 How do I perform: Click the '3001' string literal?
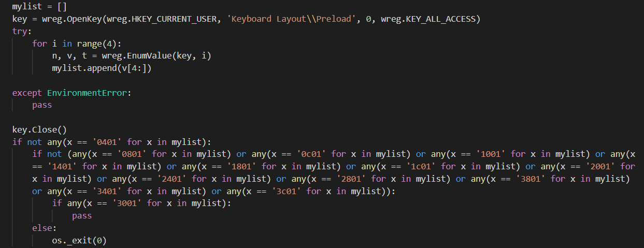click(127, 203)
